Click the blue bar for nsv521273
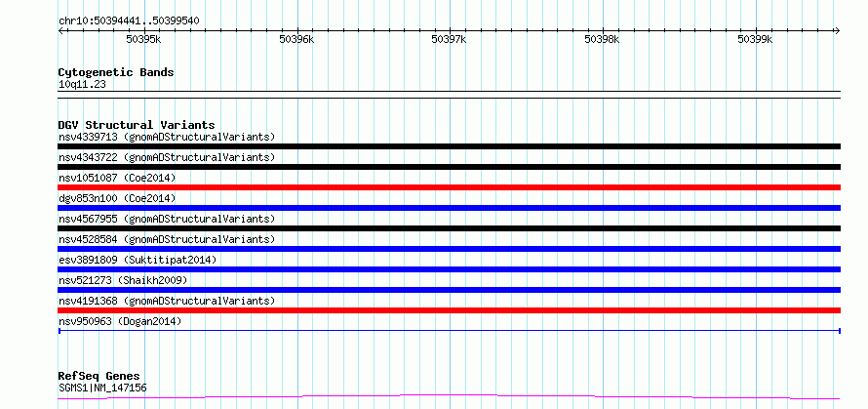This screenshot has width=868, height=409. click(x=450, y=290)
